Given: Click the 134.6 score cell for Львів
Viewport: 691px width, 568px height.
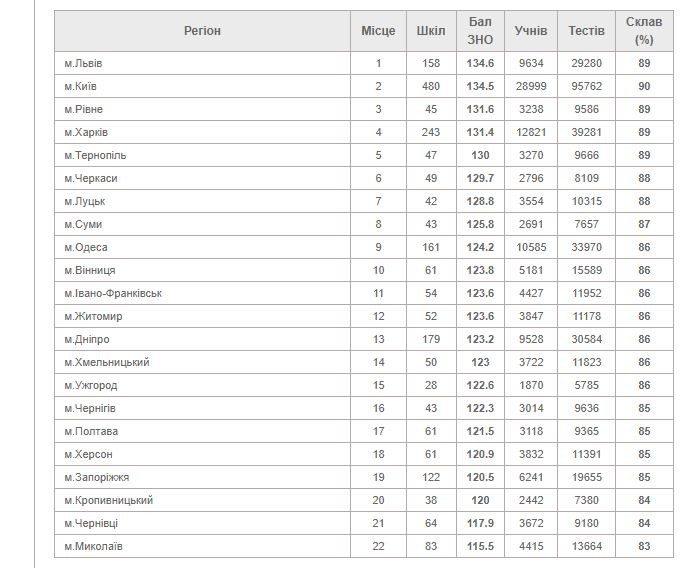Looking at the screenshot, I should (480, 64).
